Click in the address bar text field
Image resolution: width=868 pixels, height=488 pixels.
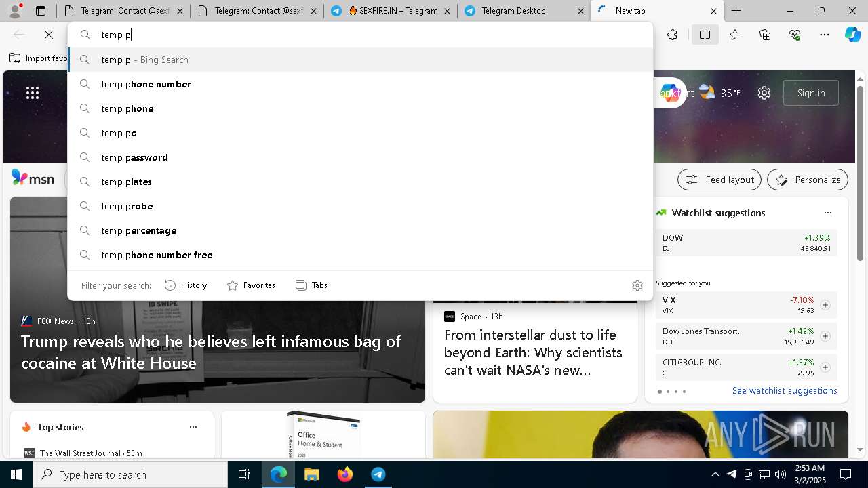[360, 35]
